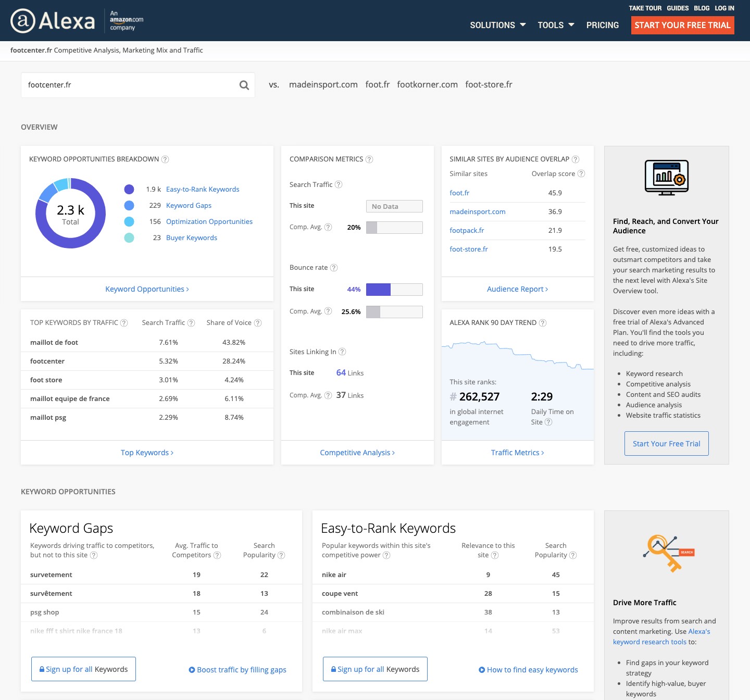
Task: Click the 'maillot de foot' keyword row
Action: click(x=147, y=343)
